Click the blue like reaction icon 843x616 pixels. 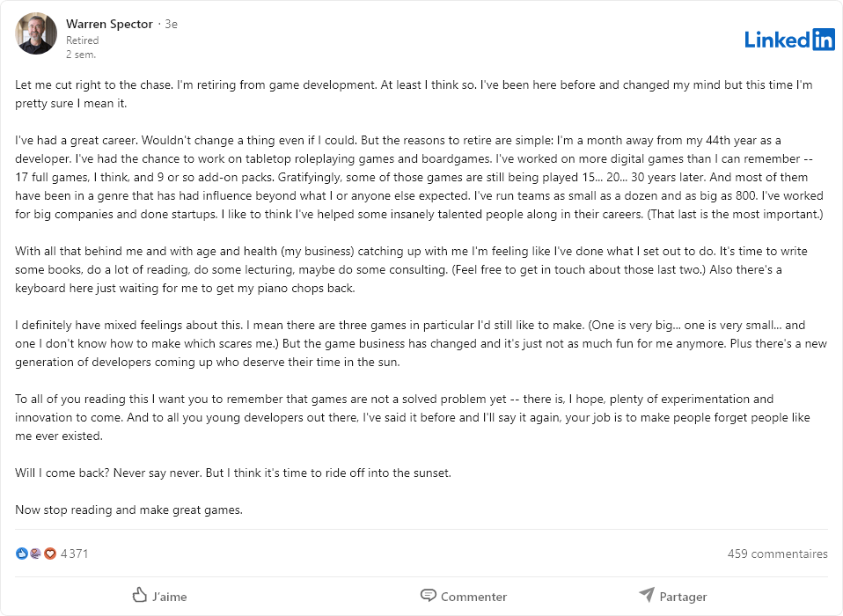click(x=21, y=554)
